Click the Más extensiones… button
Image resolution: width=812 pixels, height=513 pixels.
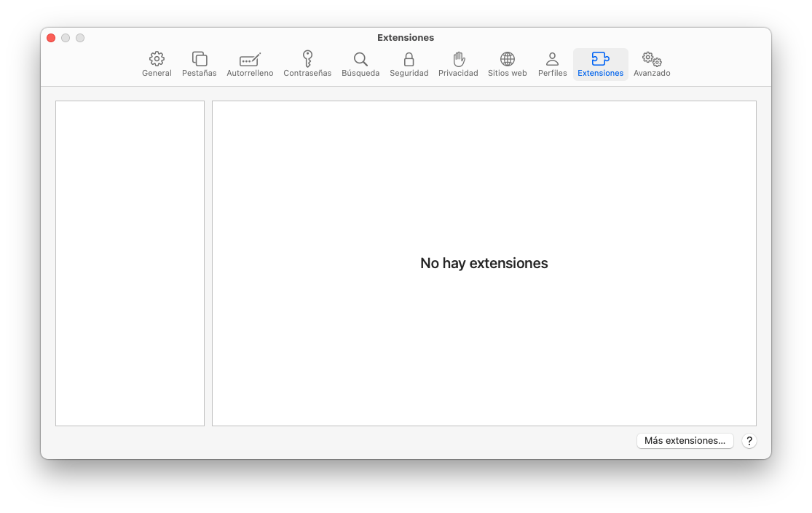[685, 441]
